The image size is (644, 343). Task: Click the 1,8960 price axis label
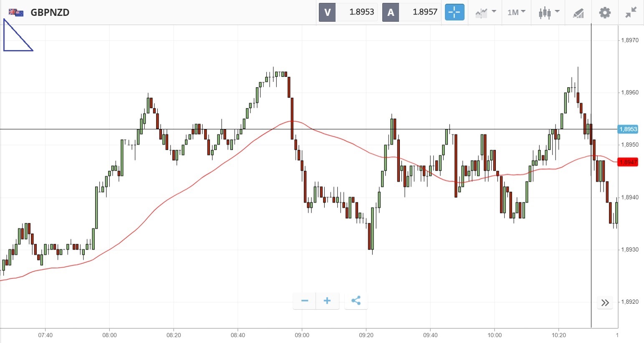(629, 93)
